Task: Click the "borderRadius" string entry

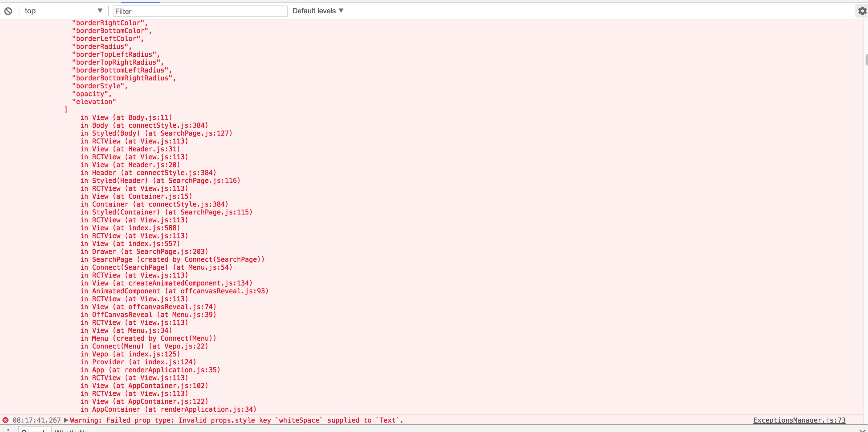Action: (100, 46)
